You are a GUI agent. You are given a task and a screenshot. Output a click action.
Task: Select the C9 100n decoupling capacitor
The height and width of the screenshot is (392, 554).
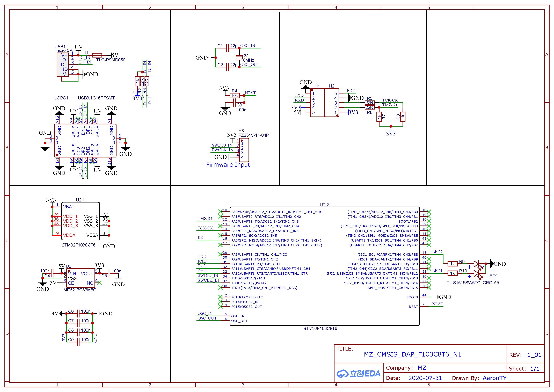click(x=78, y=342)
